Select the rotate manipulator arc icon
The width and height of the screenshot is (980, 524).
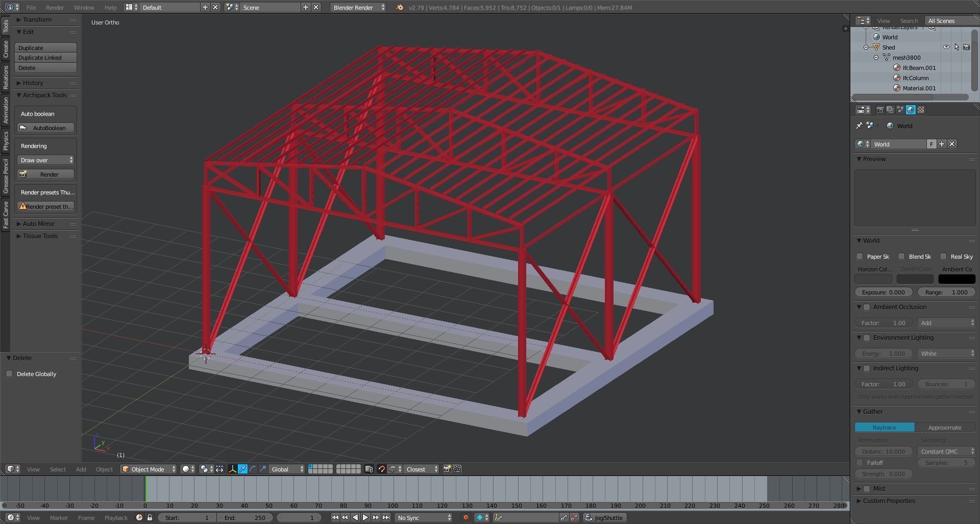(253, 469)
